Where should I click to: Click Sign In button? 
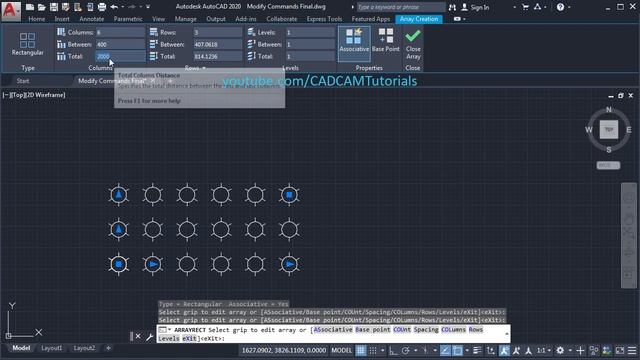[x=475, y=7]
